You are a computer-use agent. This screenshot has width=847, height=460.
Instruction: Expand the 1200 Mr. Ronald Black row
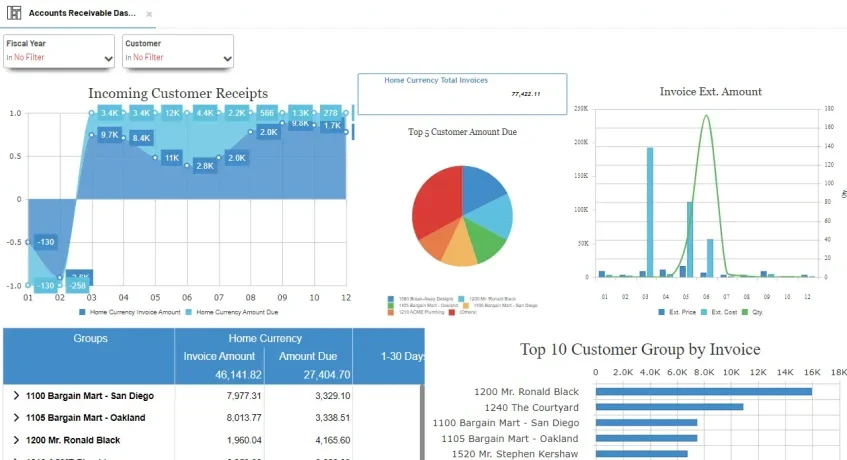[17, 440]
